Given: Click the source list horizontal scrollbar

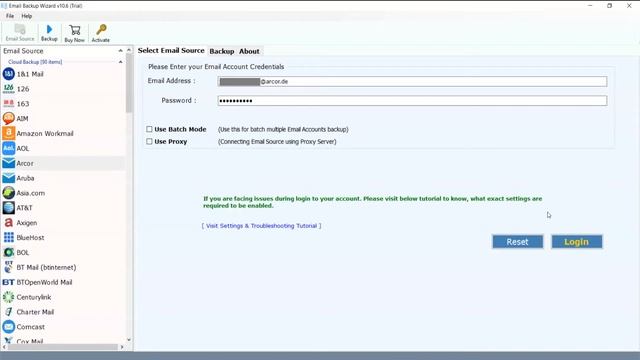Looking at the screenshot, I should click(63, 347).
